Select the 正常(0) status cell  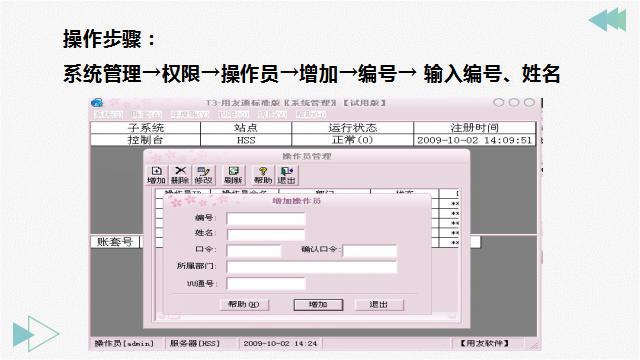353,140
